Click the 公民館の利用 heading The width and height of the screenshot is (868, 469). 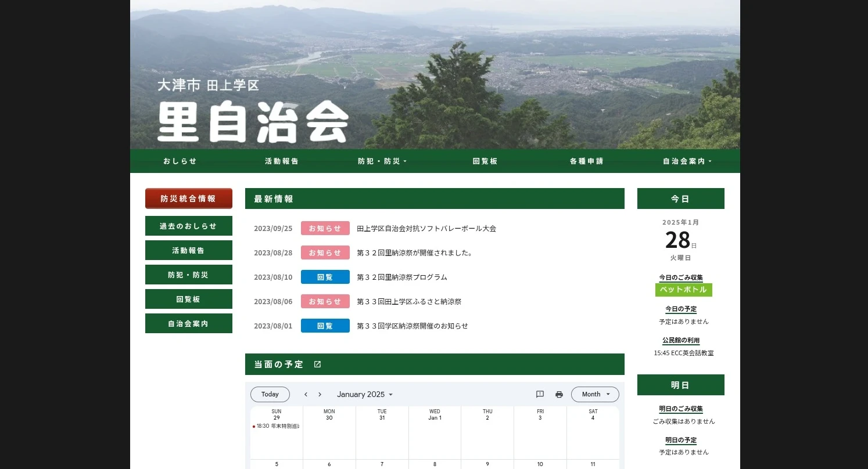[x=681, y=340]
